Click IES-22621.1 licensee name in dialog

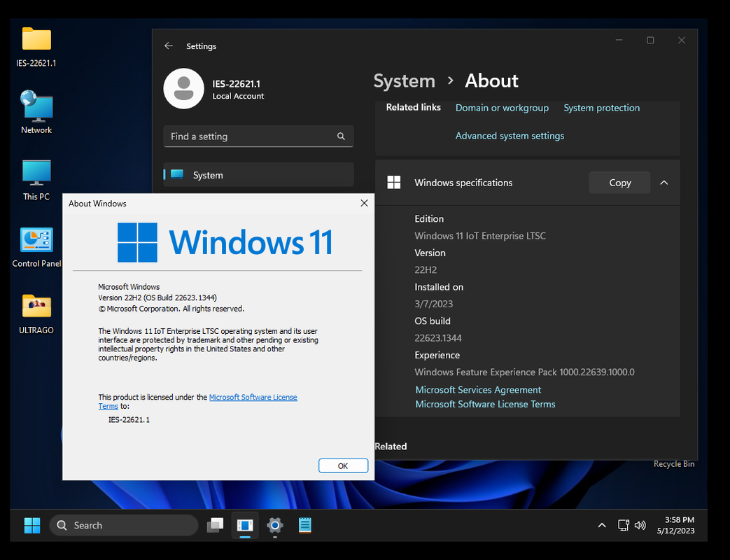click(x=129, y=419)
